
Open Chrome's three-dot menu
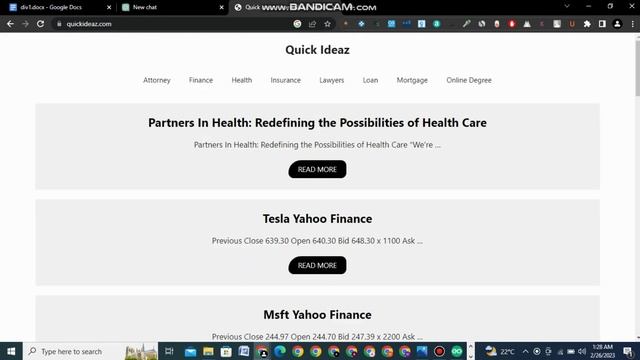(633, 24)
